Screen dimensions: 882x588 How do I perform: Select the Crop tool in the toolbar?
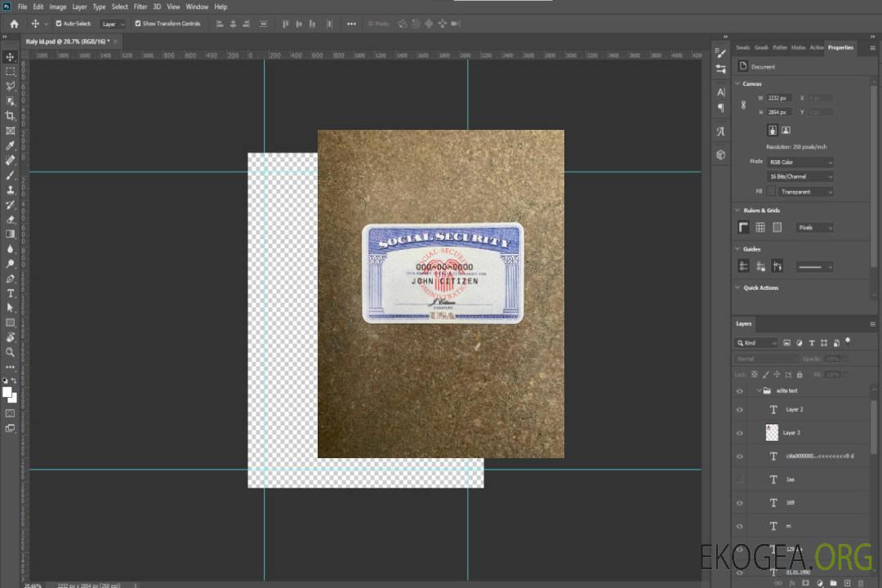tap(10, 116)
